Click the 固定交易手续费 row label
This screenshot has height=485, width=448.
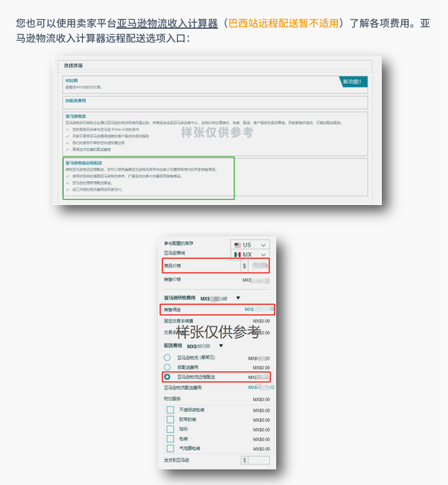point(179,321)
